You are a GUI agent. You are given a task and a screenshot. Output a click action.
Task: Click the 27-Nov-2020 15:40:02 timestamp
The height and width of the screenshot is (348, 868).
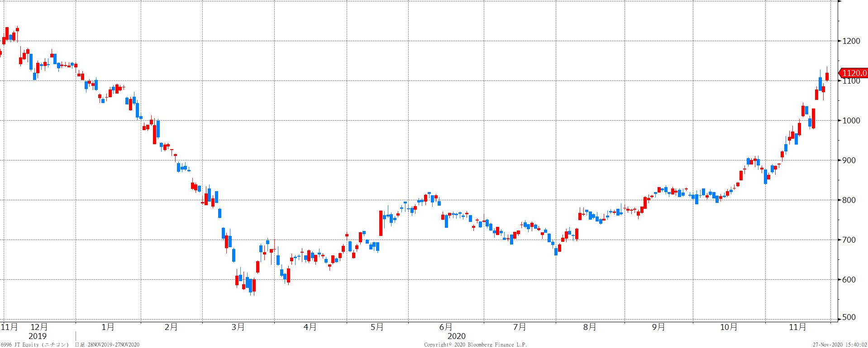839,345
